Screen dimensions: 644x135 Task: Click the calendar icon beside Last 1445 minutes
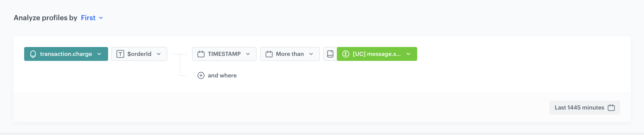611,108
